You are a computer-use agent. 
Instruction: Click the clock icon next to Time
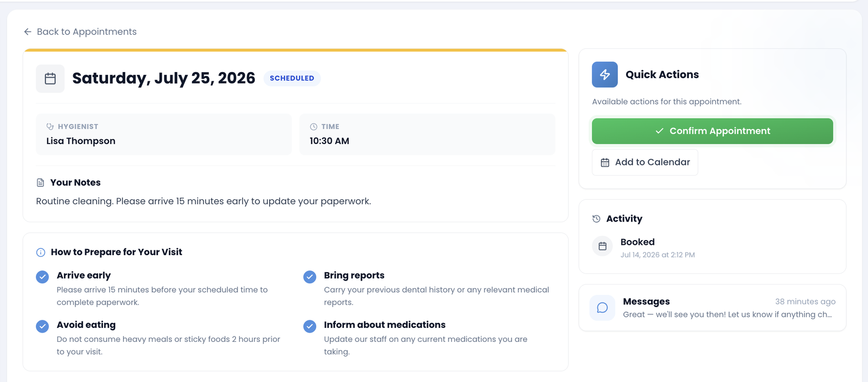click(x=314, y=127)
